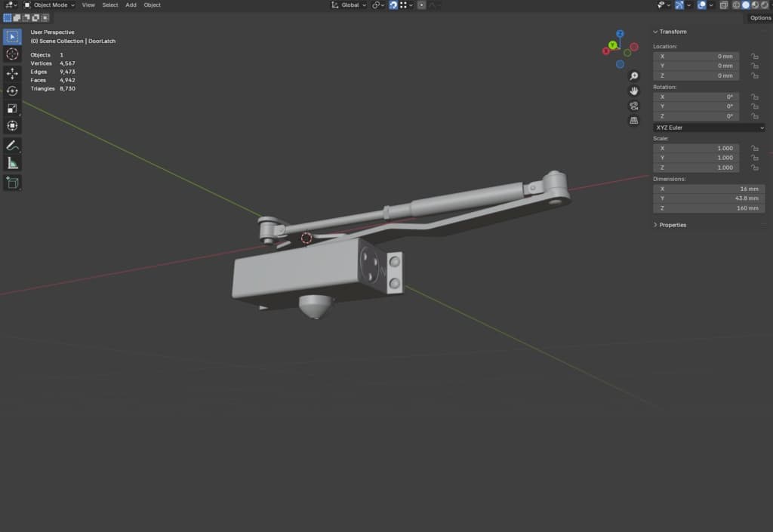
Task: Open the Object Mode dropdown
Action: [50, 5]
